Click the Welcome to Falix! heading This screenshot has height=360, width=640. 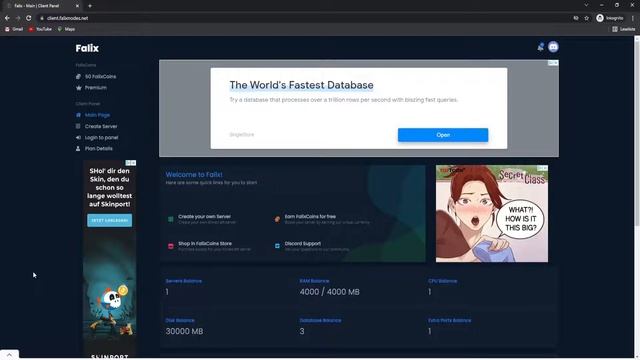pos(194,174)
